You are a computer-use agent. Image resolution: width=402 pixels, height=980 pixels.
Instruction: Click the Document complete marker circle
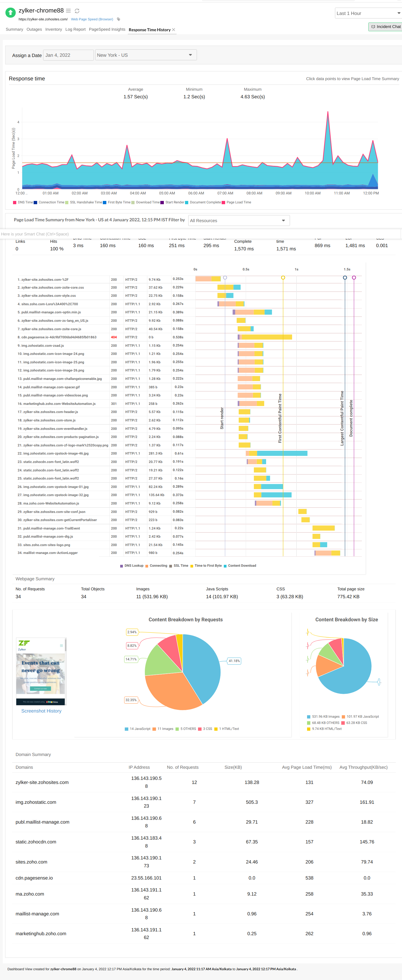354,278
